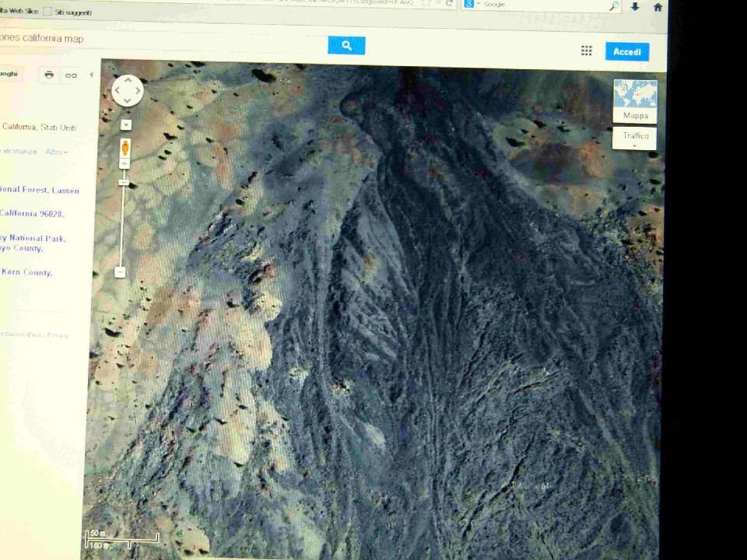Open the Altro dropdown

[56, 152]
